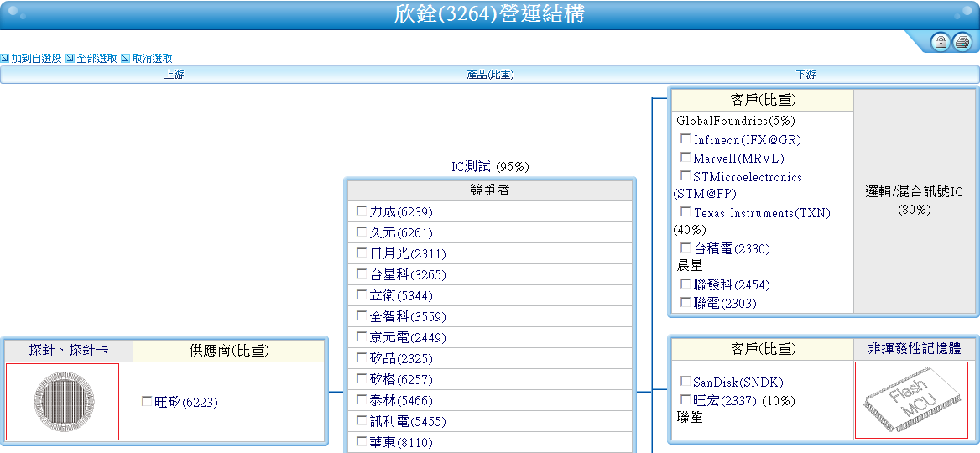Tick the 日月光(2311) checkbox
Viewport: 980px width, 453px height.
click(x=362, y=253)
